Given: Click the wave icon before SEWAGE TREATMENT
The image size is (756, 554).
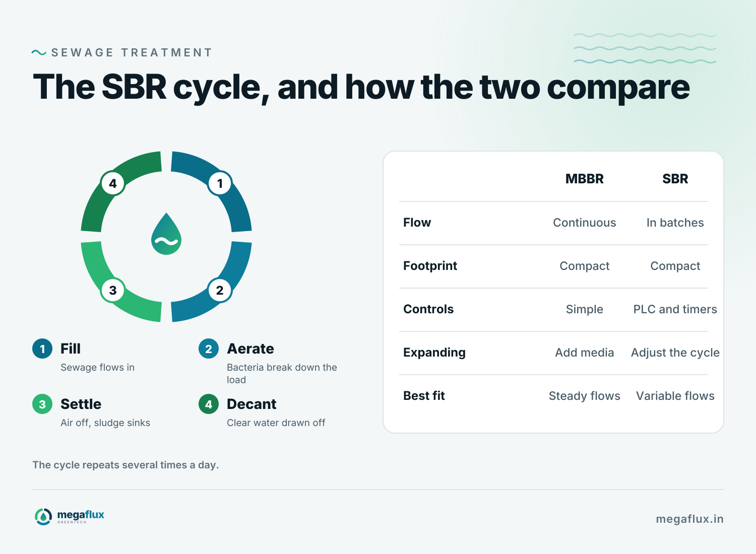Looking at the screenshot, I should point(39,52).
